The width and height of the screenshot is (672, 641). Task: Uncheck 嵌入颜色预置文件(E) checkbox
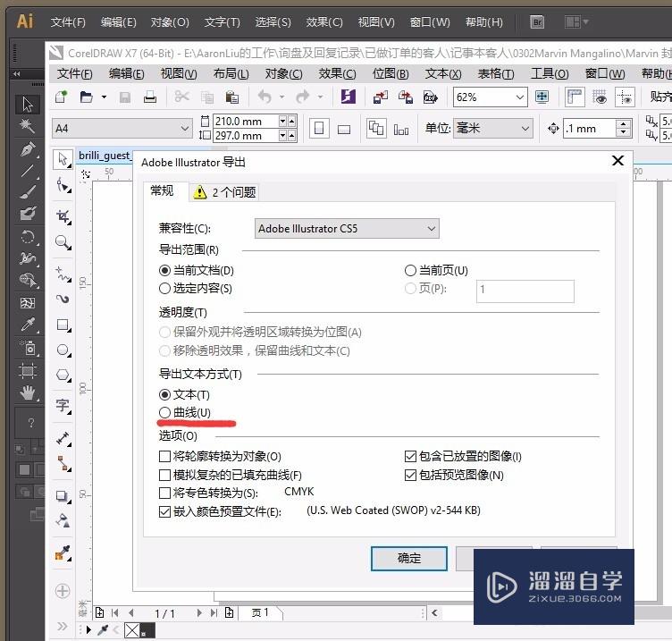coord(220,512)
